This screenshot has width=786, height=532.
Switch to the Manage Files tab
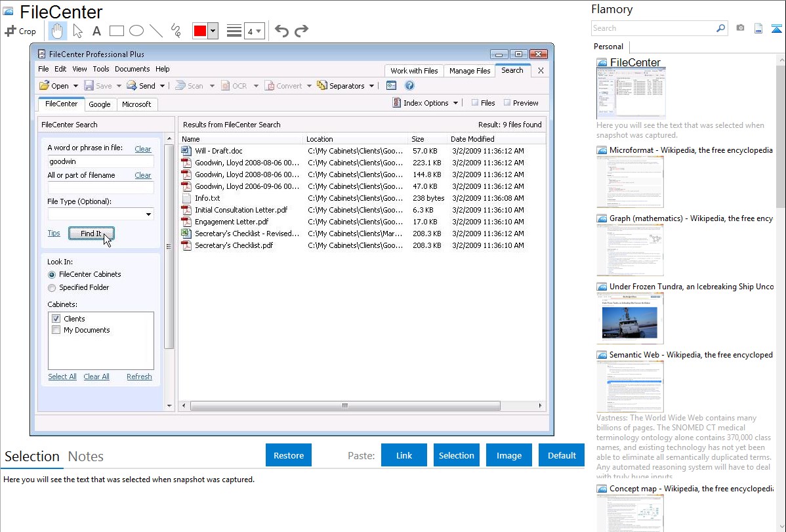pos(470,71)
